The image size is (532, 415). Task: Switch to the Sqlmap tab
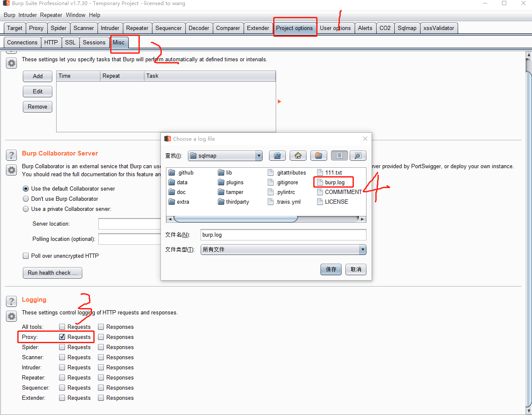[x=407, y=28]
